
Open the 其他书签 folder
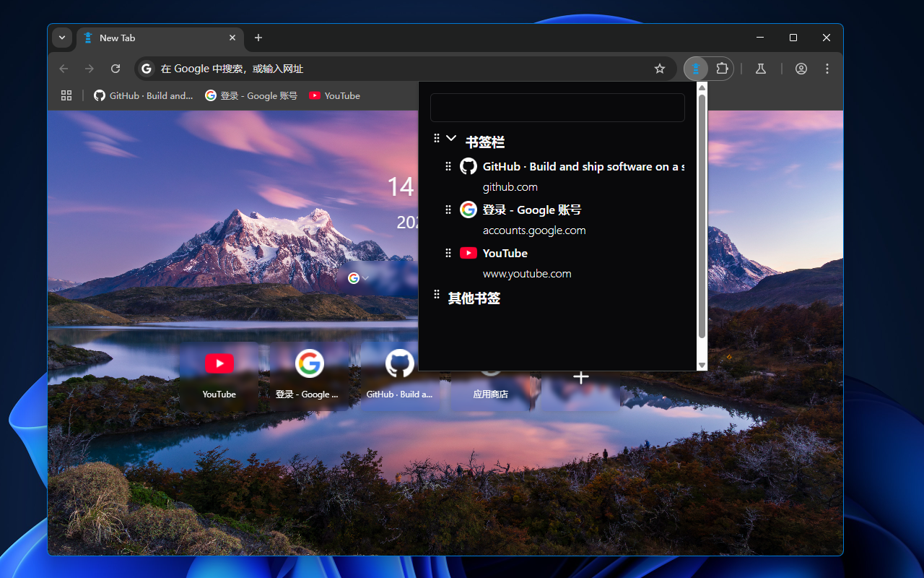[x=474, y=298]
